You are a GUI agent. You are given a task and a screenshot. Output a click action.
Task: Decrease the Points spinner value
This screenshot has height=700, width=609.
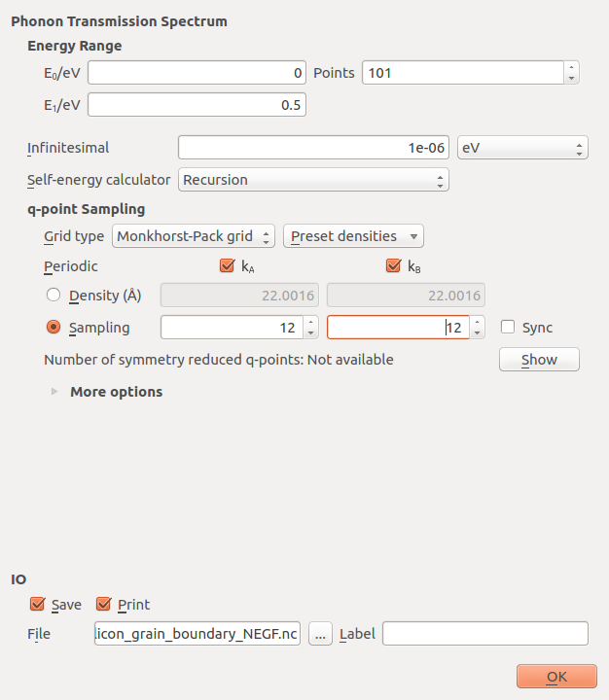pyautogui.click(x=571, y=78)
